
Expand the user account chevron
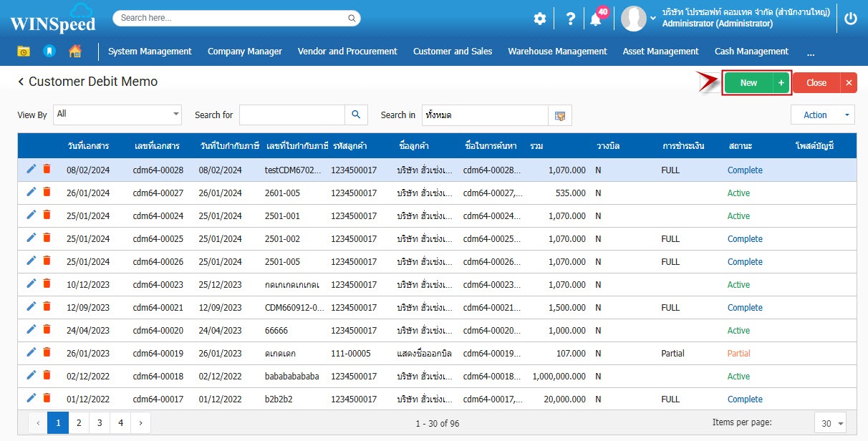click(x=652, y=19)
